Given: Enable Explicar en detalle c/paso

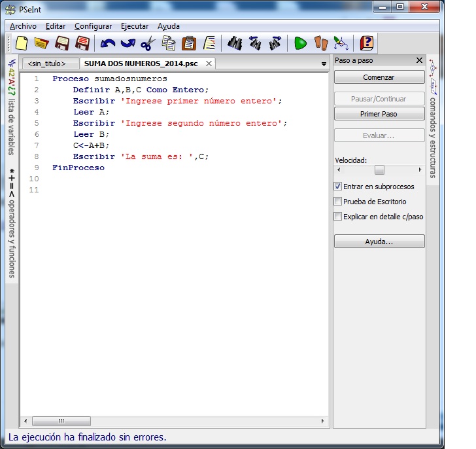Looking at the screenshot, I should coord(338,217).
